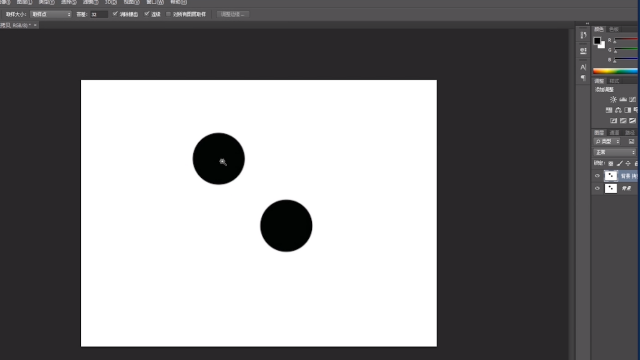Image resolution: width=640 pixels, height=360 pixels.
Task: Select the RGB/8 document tab
Action: 16,25
